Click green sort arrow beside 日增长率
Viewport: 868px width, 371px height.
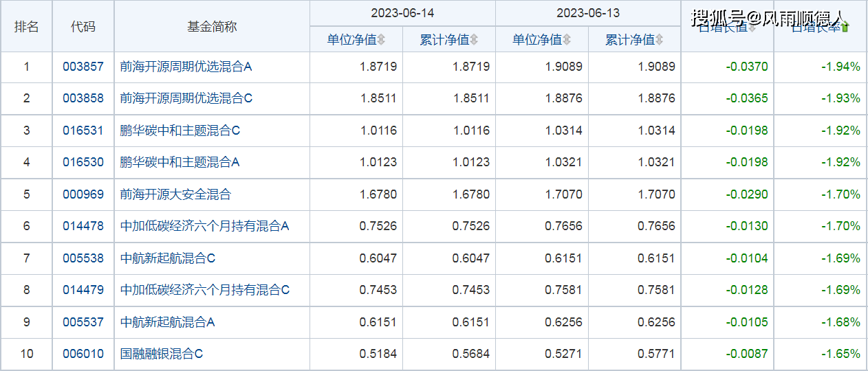845,27
